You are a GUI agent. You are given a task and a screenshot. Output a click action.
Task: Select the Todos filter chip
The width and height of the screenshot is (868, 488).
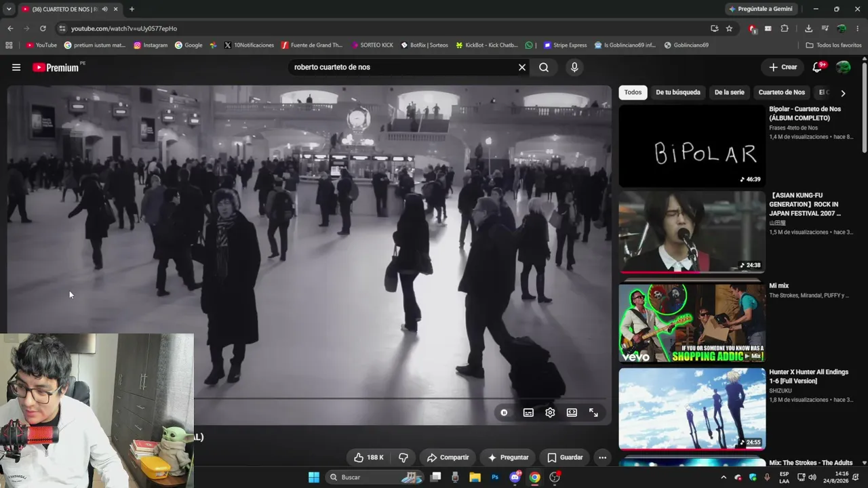point(633,92)
